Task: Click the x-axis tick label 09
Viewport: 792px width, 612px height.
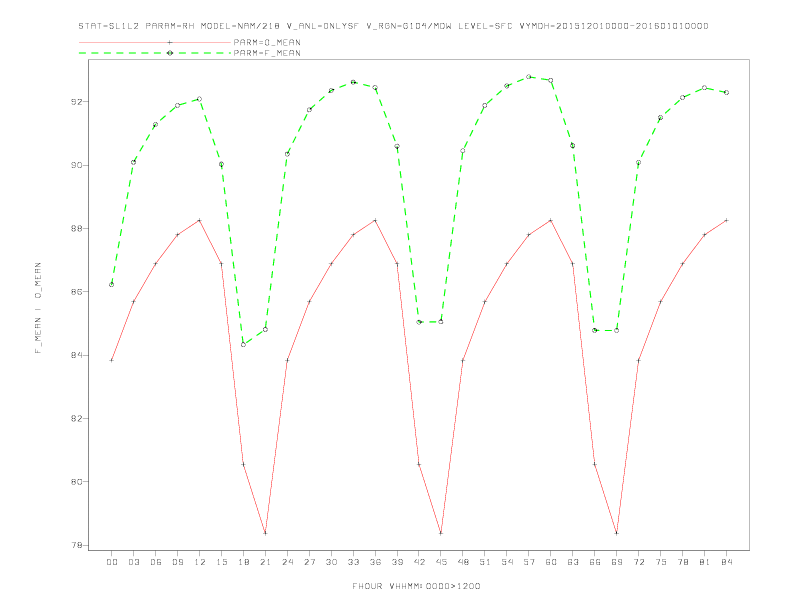Action: pos(178,562)
